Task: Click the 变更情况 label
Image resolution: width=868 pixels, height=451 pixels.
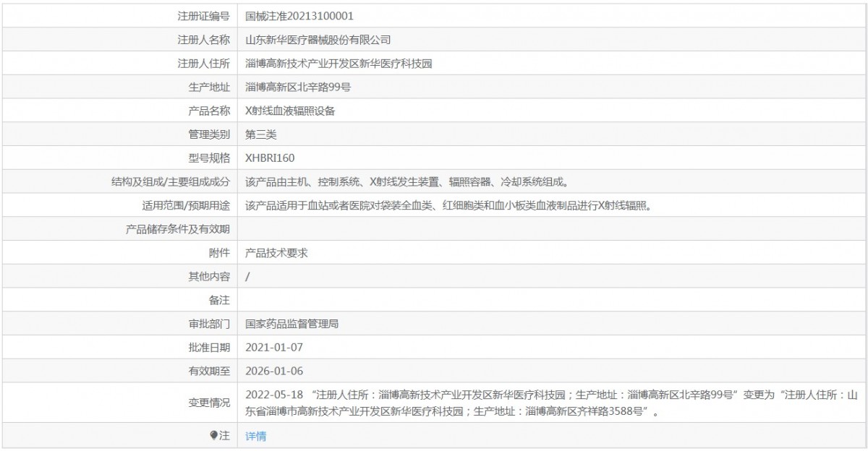Action: (x=209, y=403)
